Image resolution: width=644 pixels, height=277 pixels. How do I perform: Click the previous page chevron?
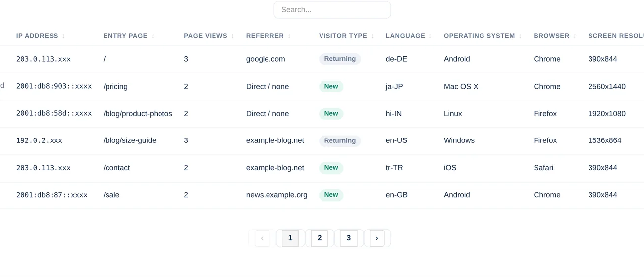[x=262, y=238]
